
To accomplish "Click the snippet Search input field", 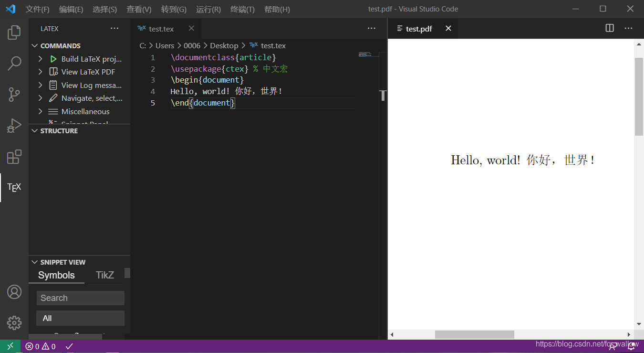I will pyautogui.click(x=80, y=298).
